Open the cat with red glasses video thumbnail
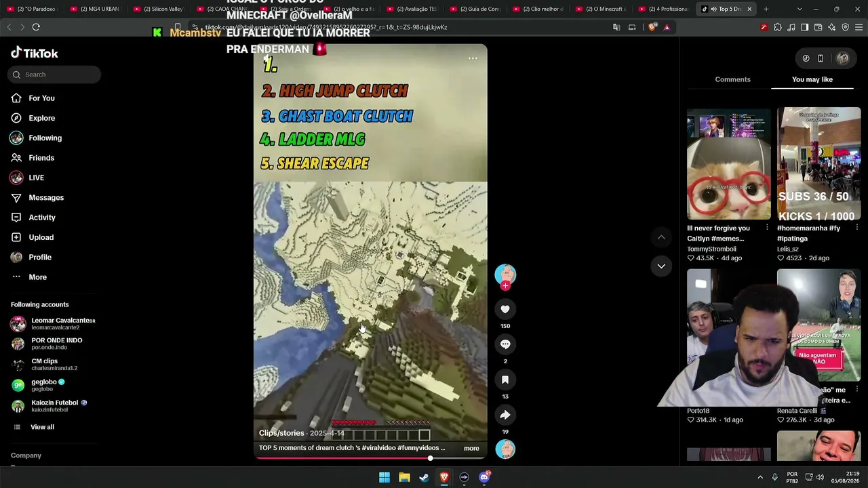The width and height of the screenshot is (868, 488). (x=729, y=163)
